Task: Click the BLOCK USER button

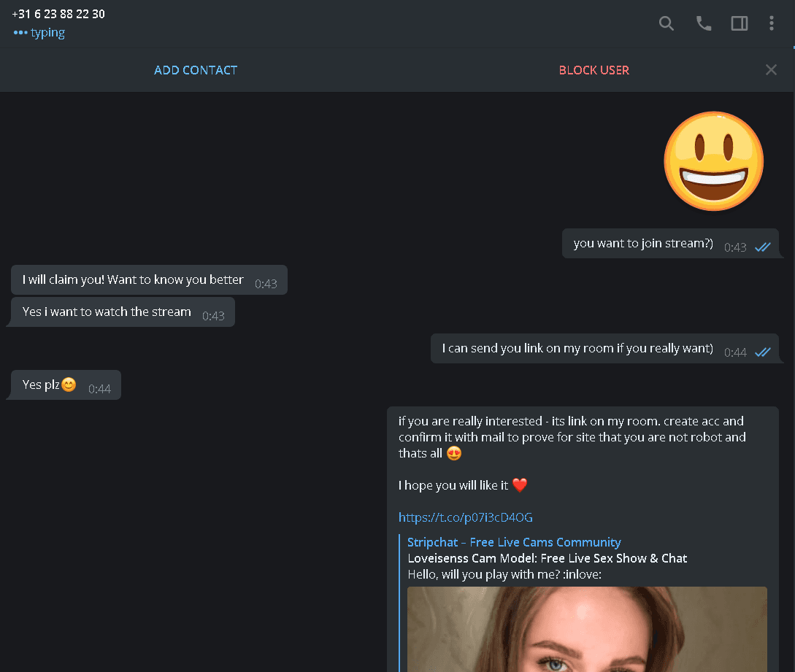Action: [594, 70]
